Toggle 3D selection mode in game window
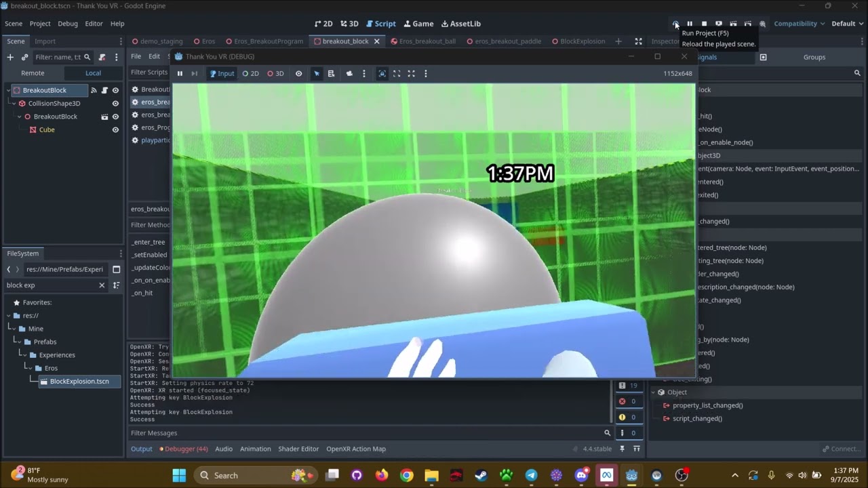Viewport: 868px width, 488px height. coord(275,74)
